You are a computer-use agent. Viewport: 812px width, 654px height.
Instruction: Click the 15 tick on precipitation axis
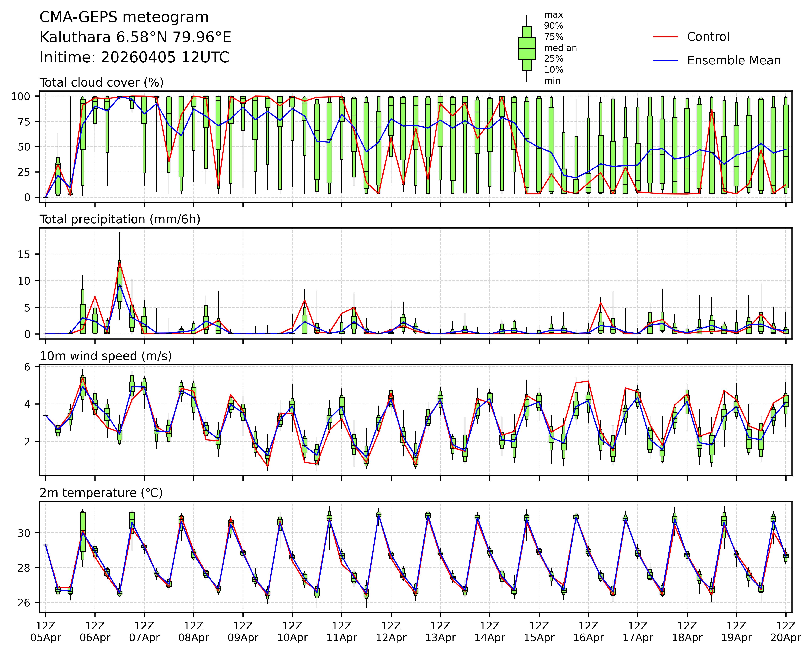[x=24, y=254]
